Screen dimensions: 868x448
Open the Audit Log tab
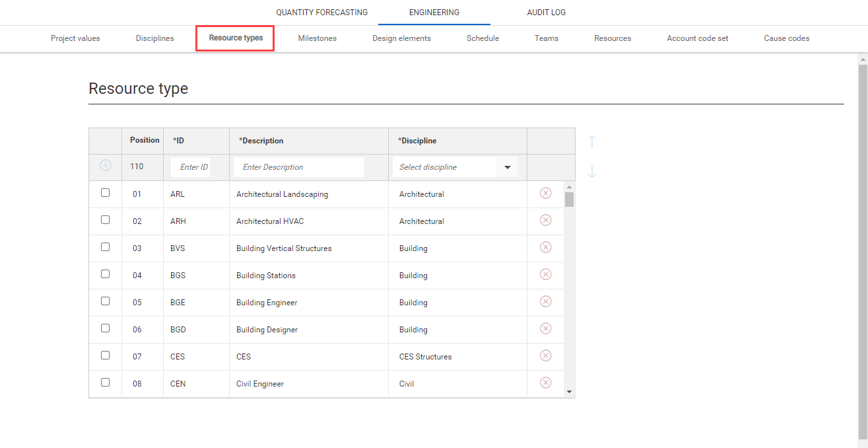pos(546,13)
